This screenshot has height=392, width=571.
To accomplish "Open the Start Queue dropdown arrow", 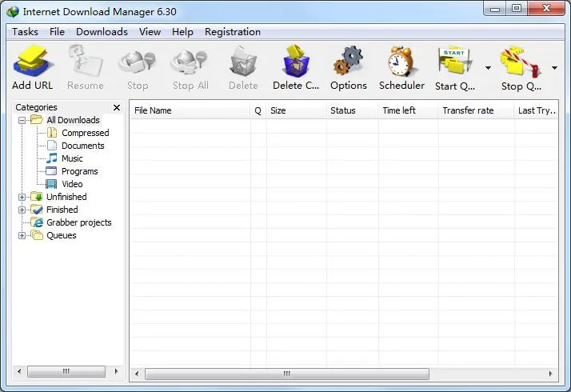I will tap(488, 68).
